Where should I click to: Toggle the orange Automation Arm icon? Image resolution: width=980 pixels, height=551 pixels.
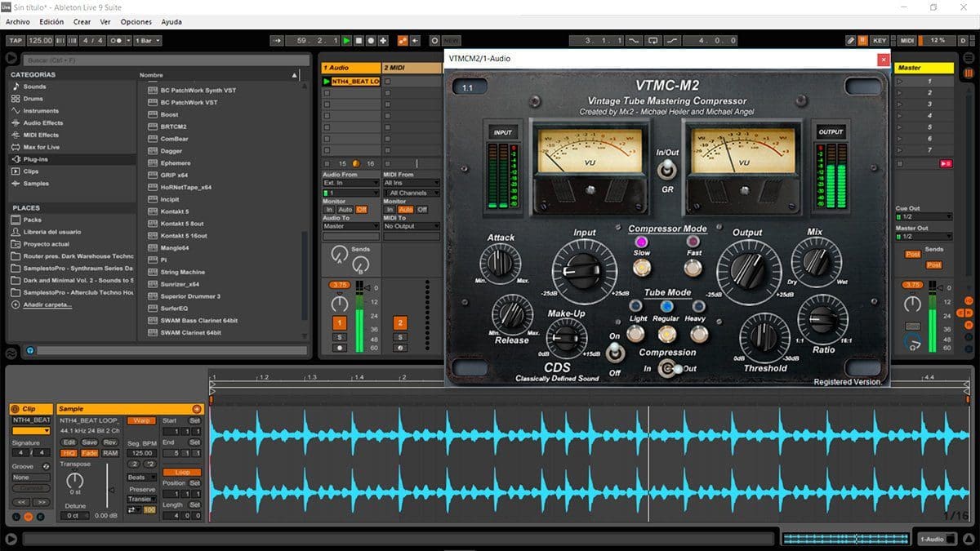pos(403,40)
